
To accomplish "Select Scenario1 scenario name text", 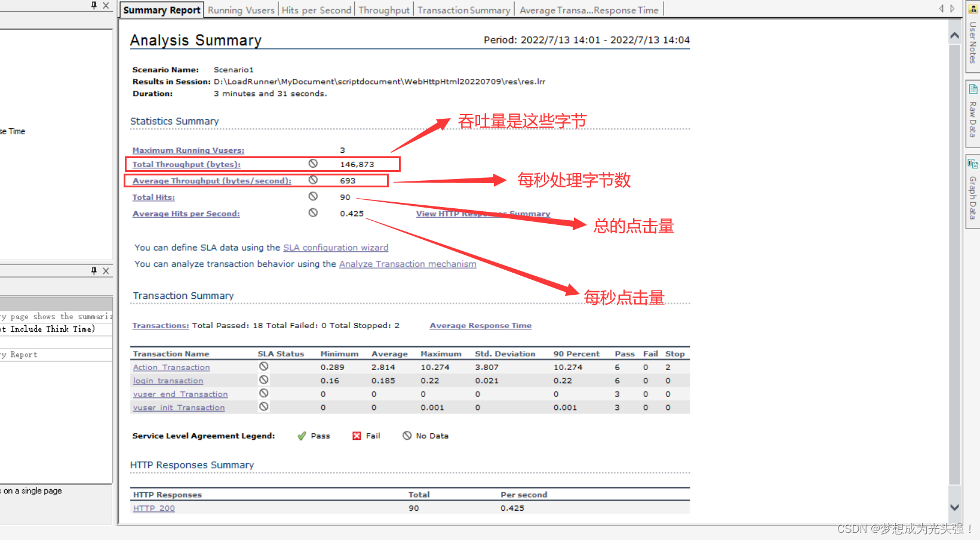I will click(x=234, y=70).
